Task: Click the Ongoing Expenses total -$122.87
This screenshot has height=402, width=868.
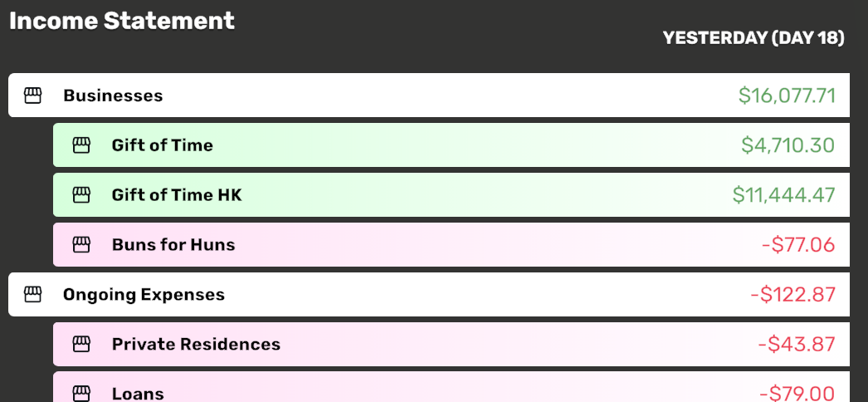Action: coord(792,295)
